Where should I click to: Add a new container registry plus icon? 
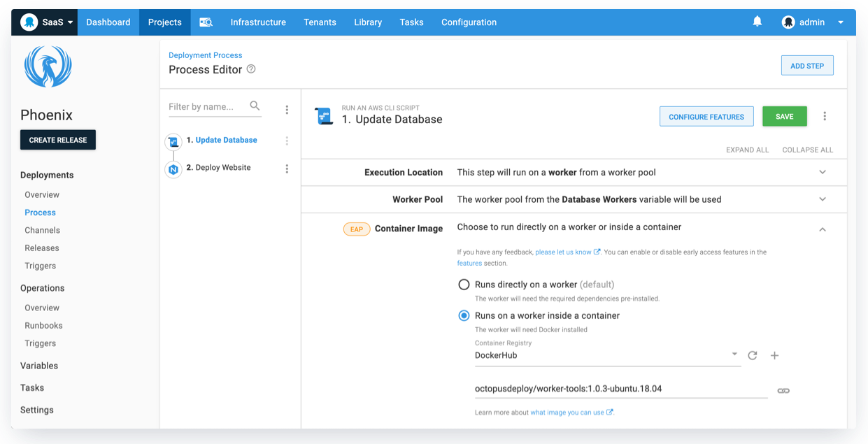[x=774, y=355]
